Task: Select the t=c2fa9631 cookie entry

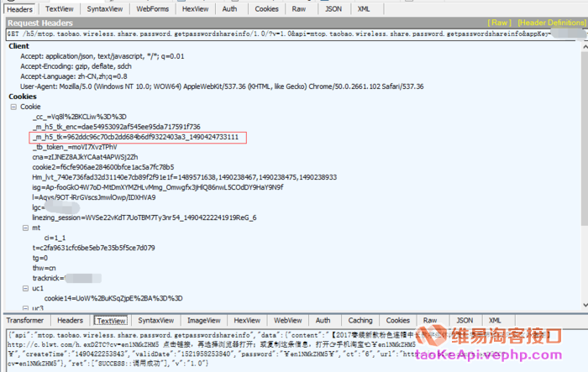Action: pyautogui.click(x=93, y=248)
